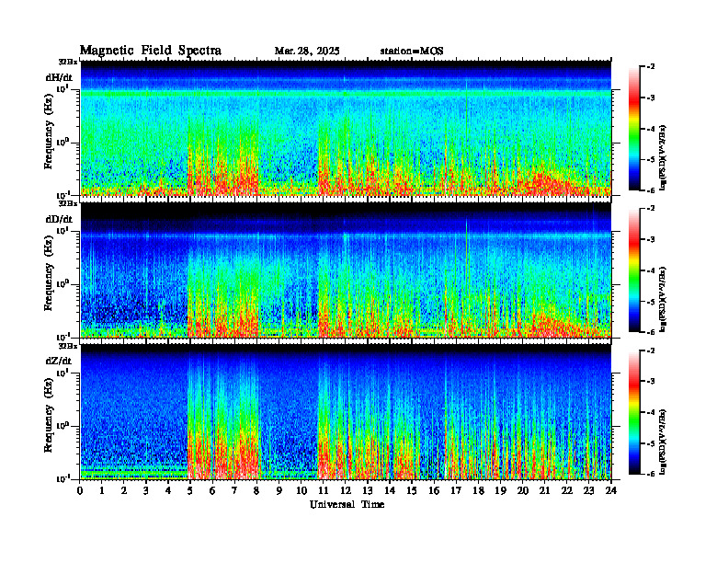Click the color scale bar beside dH/dt
The height and width of the screenshot is (563, 728).
pyautogui.click(x=634, y=128)
